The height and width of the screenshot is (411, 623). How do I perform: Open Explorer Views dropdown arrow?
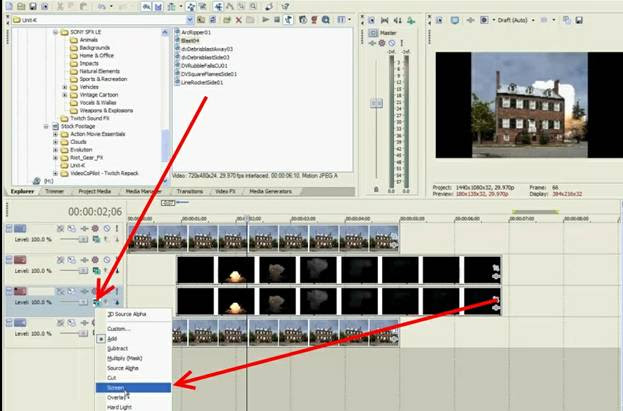tap(350, 20)
